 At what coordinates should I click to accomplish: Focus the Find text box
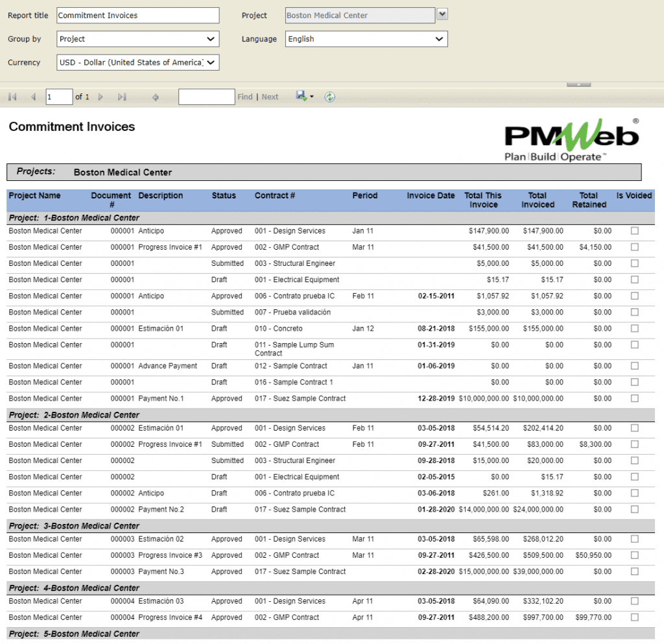click(206, 97)
